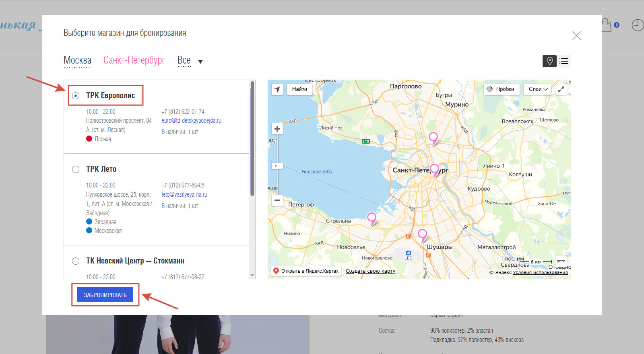Click the shopping cart icon in header
The height and width of the screenshot is (354, 644).
click(x=606, y=25)
